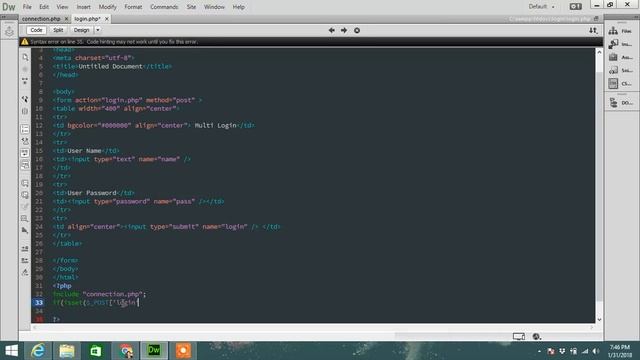The height and width of the screenshot is (360, 640).
Task: Click the Outdent Code icon
Action: click(x=25, y=260)
